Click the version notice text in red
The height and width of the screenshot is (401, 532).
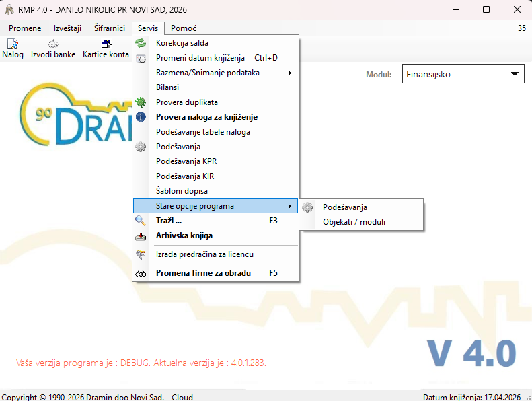(x=141, y=363)
